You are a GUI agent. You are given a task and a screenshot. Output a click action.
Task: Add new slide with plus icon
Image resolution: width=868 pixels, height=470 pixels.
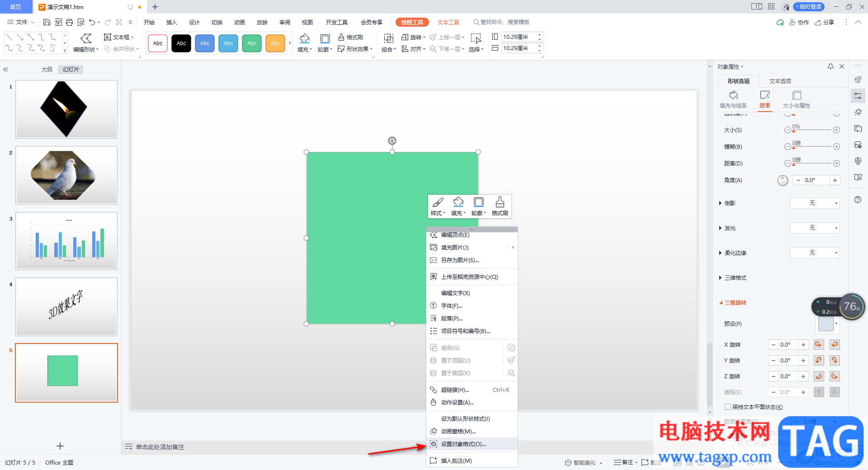[x=60, y=446]
